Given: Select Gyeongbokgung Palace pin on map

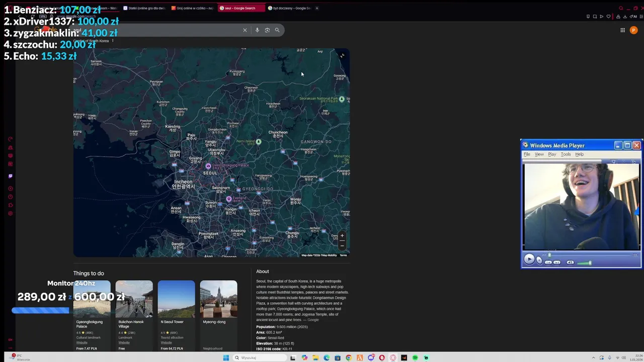Looking at the screenshot, I should [x=208, y=166].
